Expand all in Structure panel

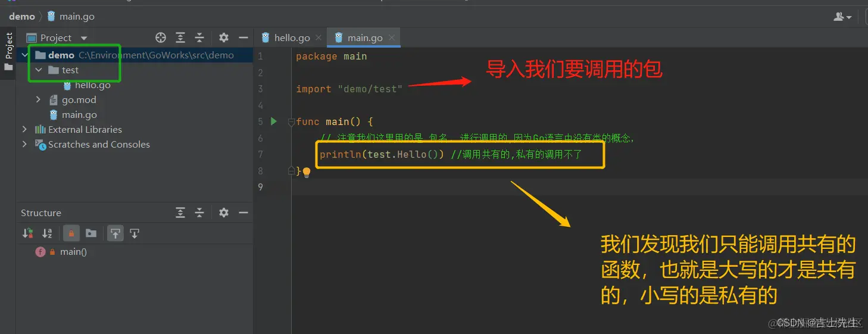click(180, 213)
